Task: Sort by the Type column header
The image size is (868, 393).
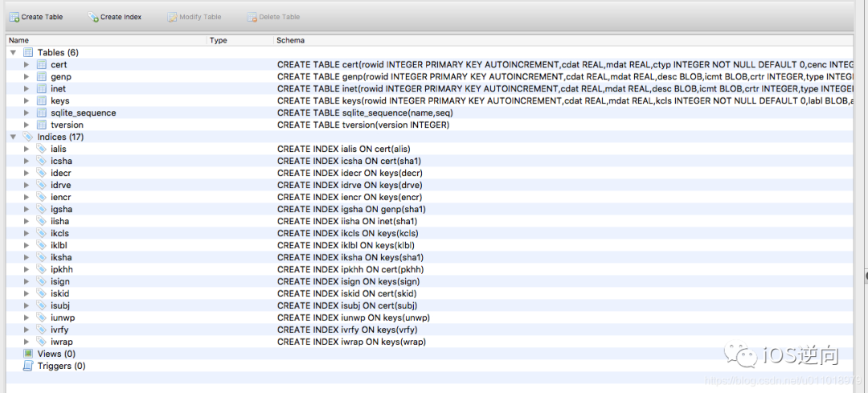Action: coord(241,40)
